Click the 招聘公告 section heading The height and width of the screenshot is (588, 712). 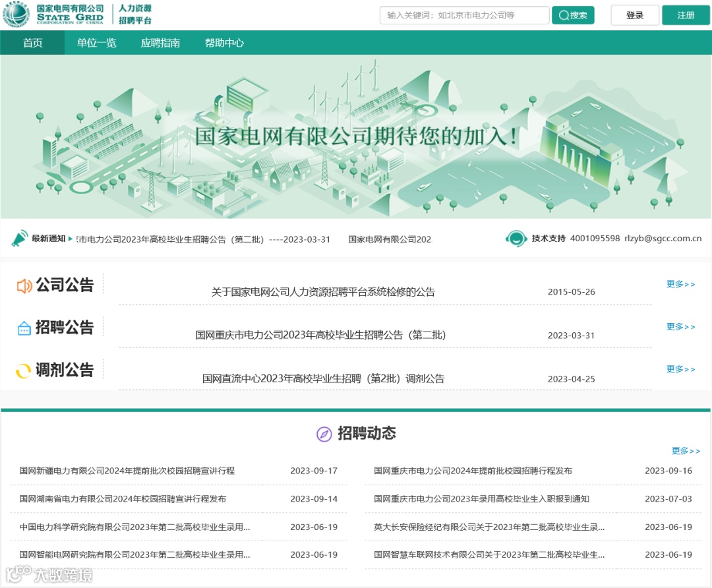(x=65, y=328)
